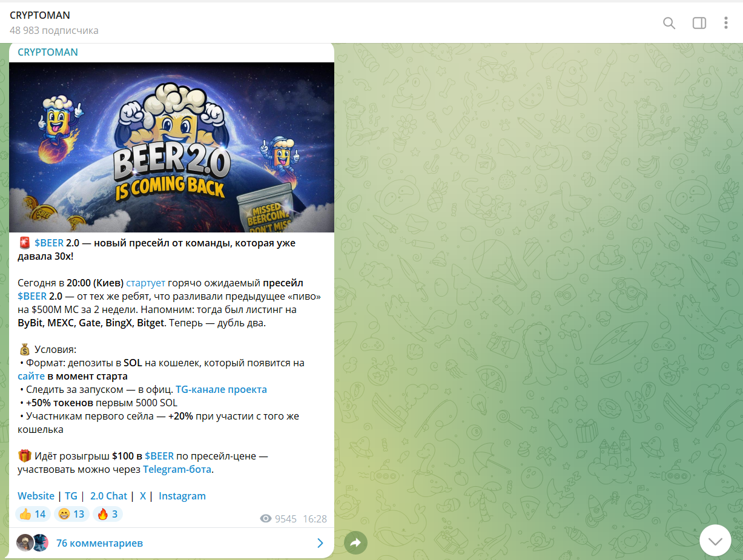
Task: Open the сайте link in conditions
Action: [31, 376]
